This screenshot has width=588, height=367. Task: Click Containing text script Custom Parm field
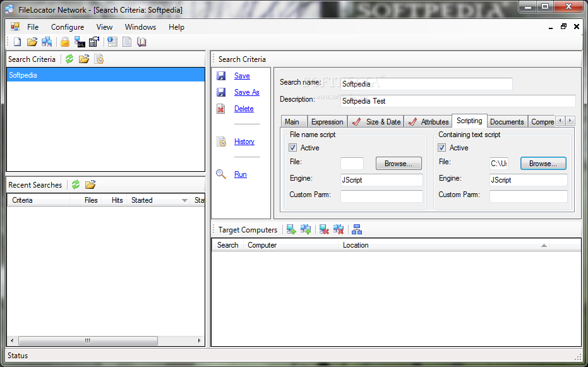[529, 196]
